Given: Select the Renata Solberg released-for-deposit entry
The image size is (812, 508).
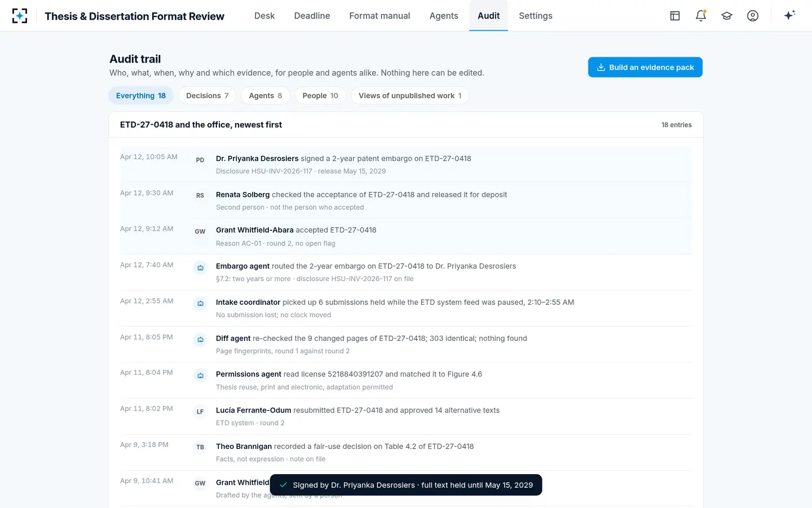Looking at the screenshot, I should [406, 200].
